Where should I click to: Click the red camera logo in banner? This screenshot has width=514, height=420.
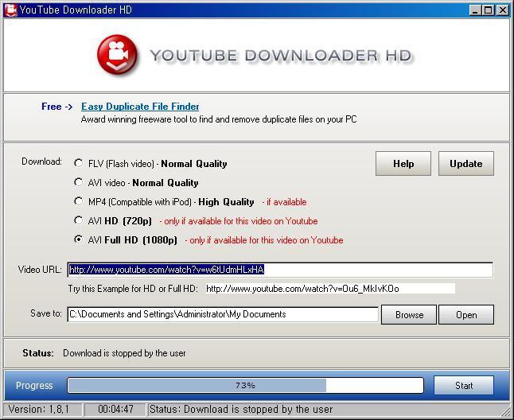(x=117, y=55)
